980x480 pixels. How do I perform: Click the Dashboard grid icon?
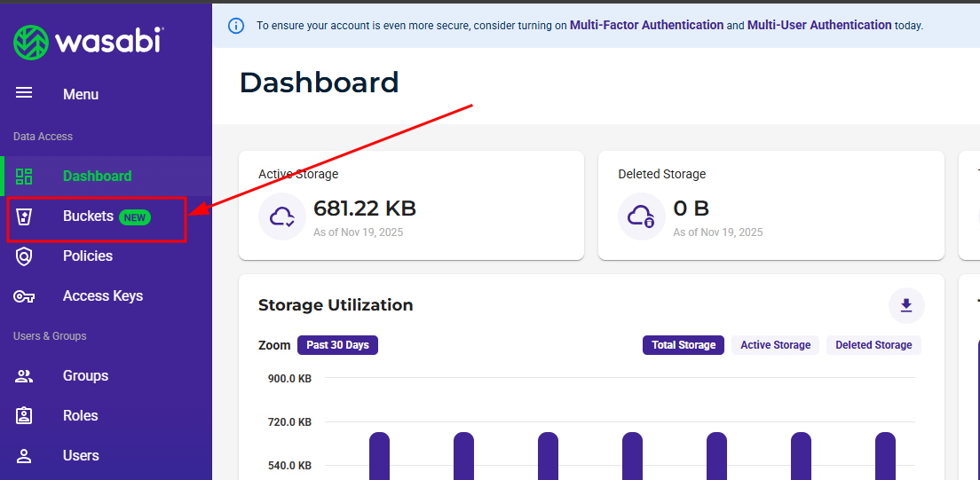pyautogui.click(x=24, y=176)
